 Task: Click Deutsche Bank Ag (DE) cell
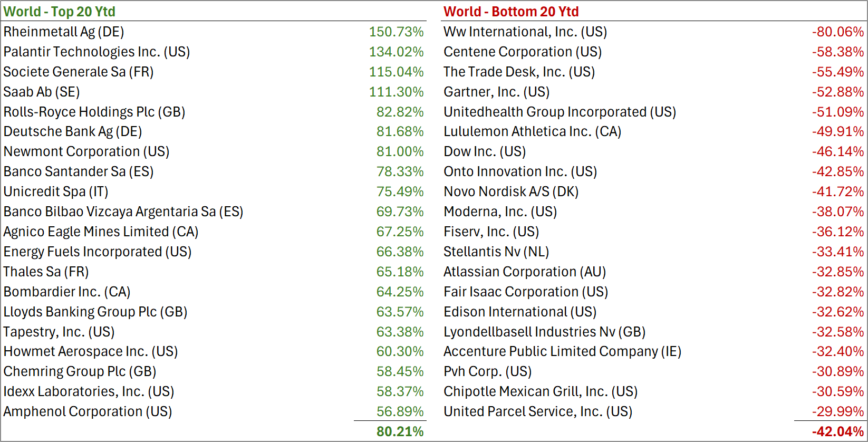[73, 131]
